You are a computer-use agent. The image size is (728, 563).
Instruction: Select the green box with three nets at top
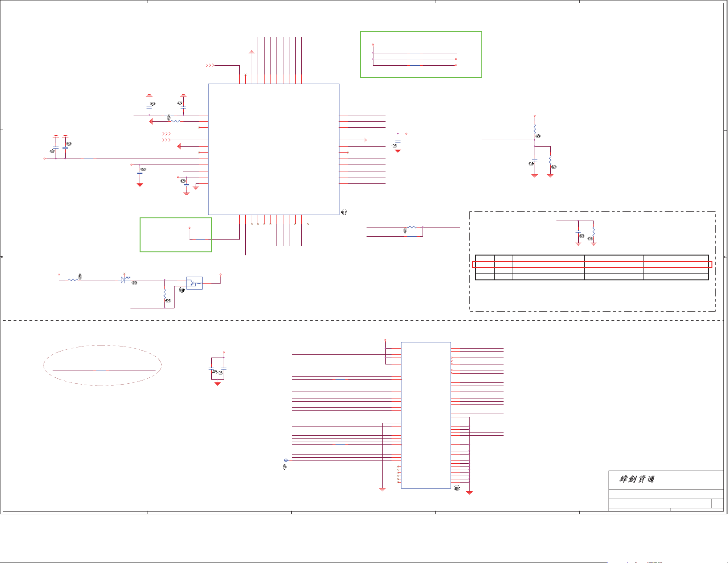(421, 55)
